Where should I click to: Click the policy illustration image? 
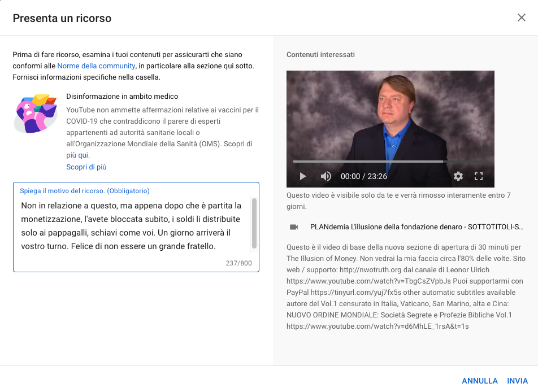36,114
